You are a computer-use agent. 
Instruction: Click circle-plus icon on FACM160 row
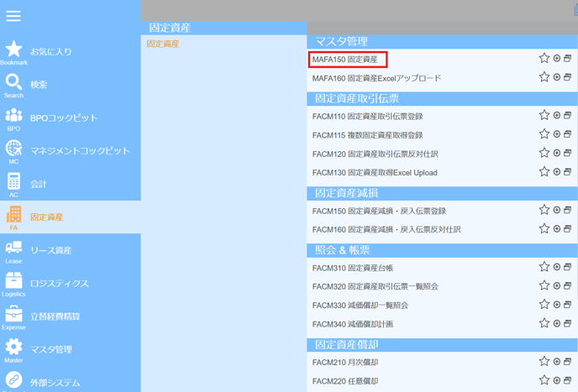[557, 229]
